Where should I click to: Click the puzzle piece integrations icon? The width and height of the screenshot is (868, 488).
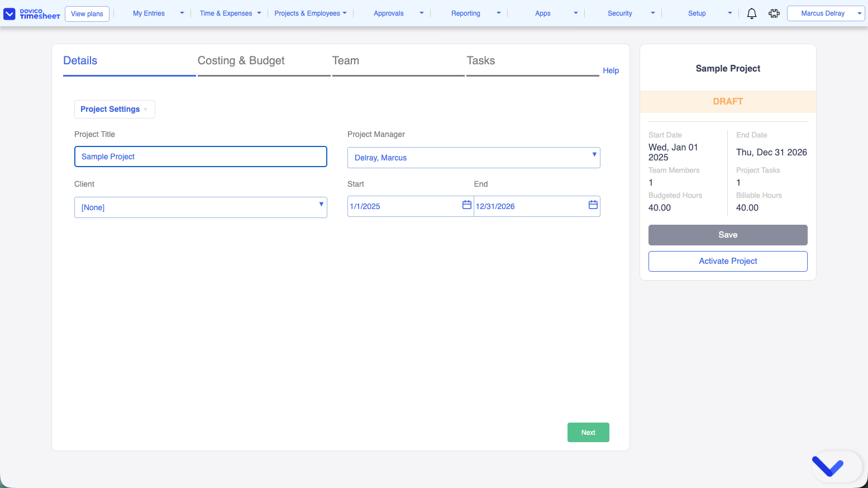(x=774, y=13)
